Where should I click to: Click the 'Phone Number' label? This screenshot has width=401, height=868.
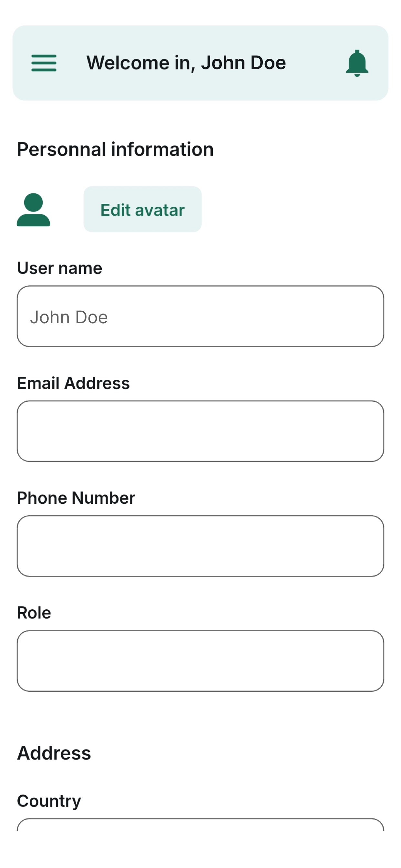click(76, 498)
